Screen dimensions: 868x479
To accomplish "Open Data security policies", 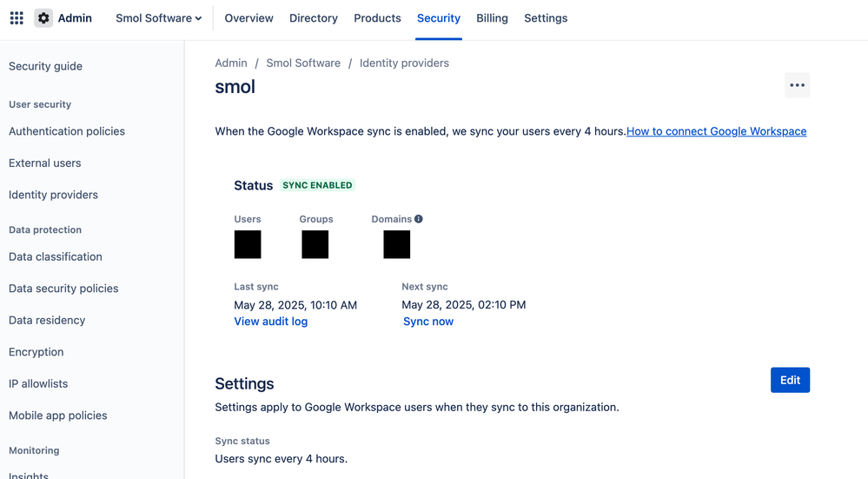I will pyautogui.click(x=63, y=289).
